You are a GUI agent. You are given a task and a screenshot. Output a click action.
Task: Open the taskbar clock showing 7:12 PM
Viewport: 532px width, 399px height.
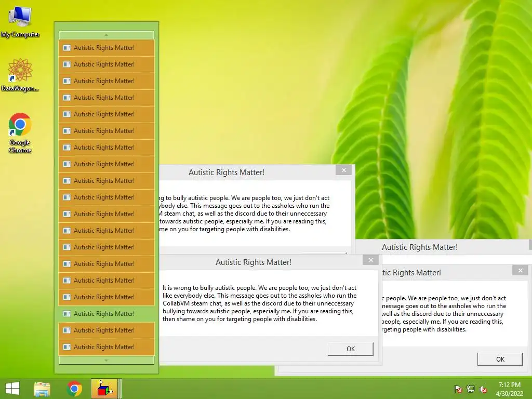509,389
